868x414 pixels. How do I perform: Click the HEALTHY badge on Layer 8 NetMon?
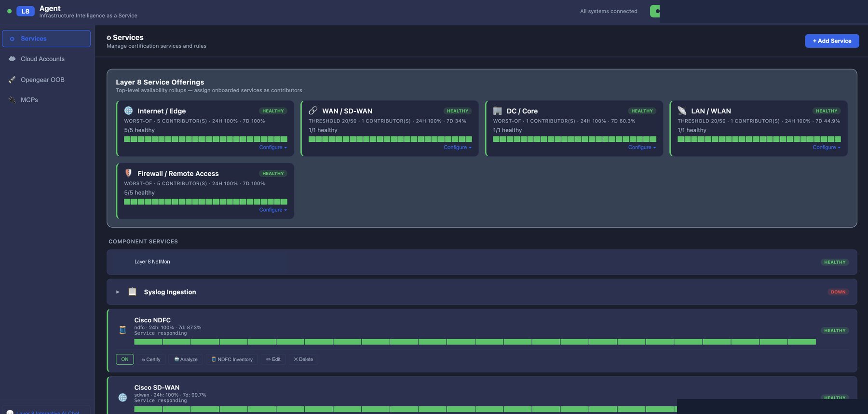pos(835,262)
